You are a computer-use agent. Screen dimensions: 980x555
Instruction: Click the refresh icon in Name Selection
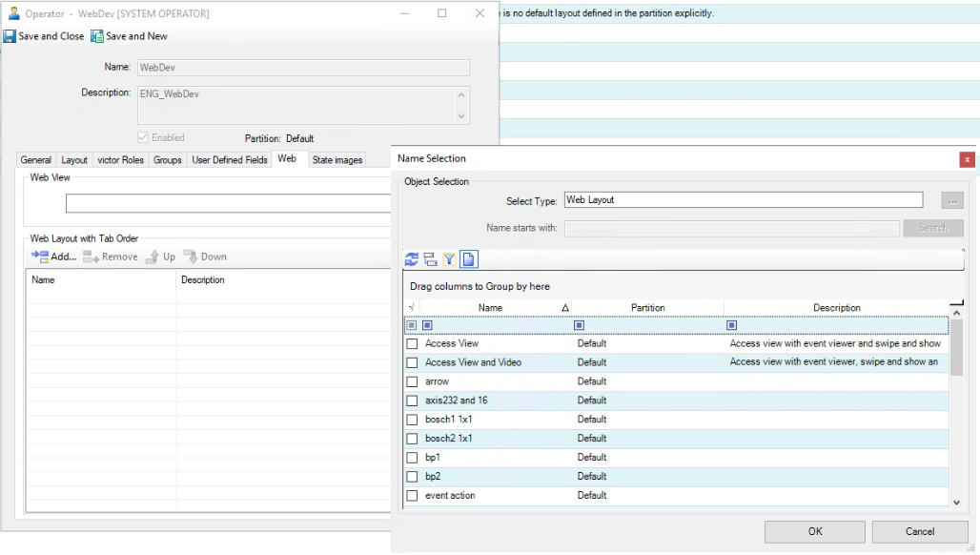(x=412, y=259)
